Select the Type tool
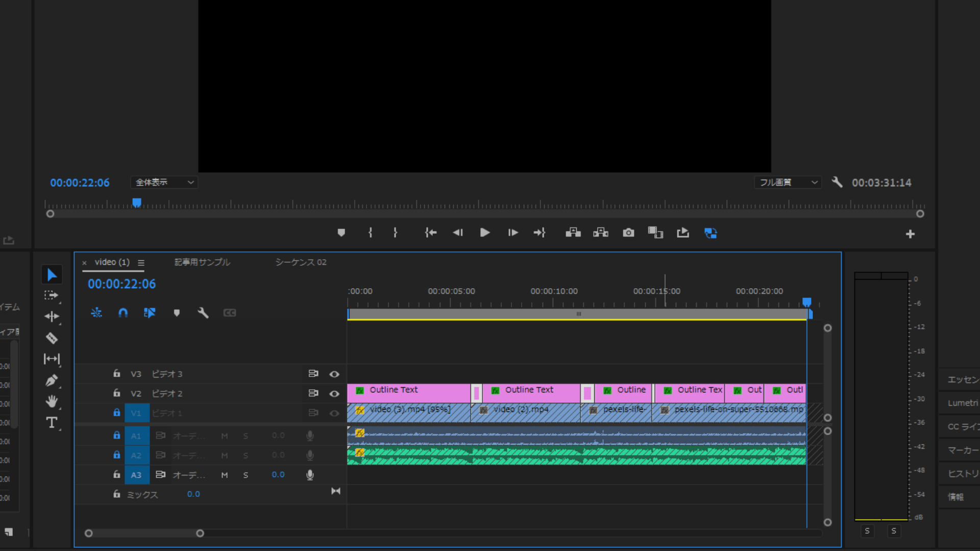This screenshot has width=980, height=551. coord(52,423)
